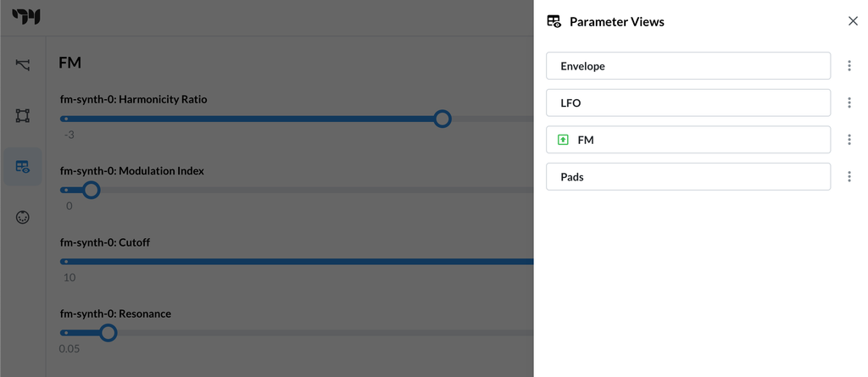Switch to the Pads parameter view
The image size is (868, 377).
pos(687,177)
